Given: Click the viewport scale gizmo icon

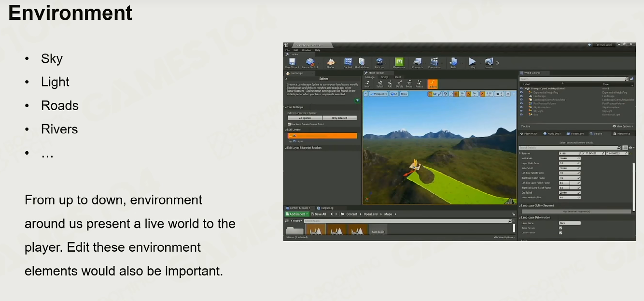Looking at the screenshot, I should point(440,94).
